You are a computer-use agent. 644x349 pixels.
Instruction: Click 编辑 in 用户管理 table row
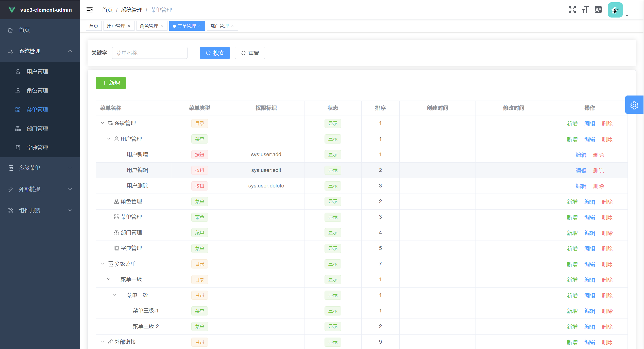590,139
